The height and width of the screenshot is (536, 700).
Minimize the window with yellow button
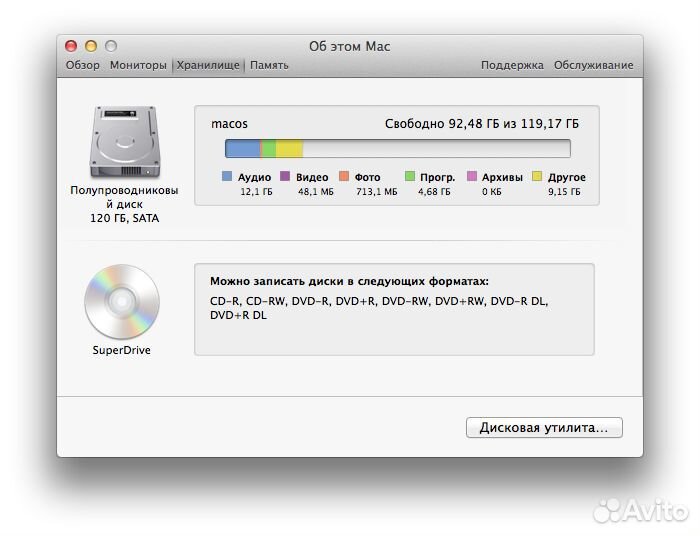91,46
